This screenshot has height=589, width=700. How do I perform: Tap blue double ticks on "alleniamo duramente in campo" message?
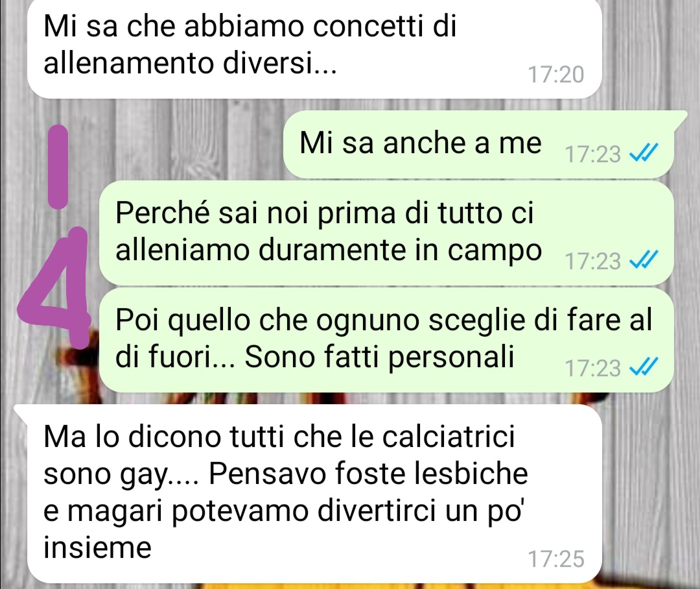(644, 259)
